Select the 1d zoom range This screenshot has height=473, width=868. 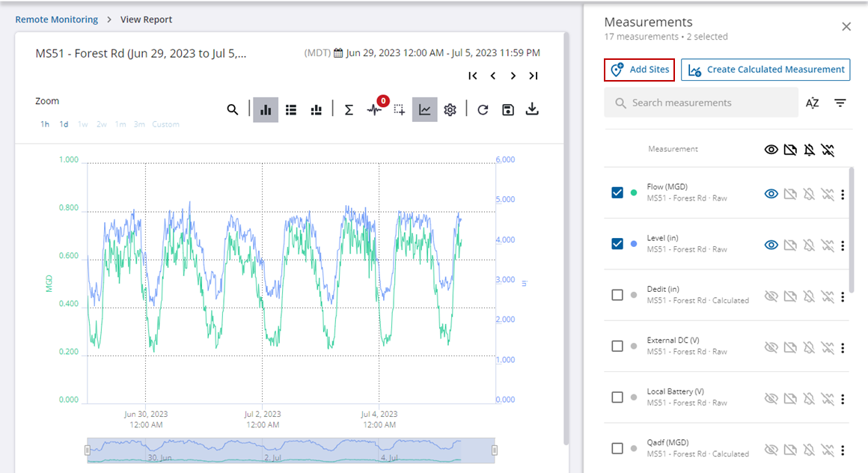point(64,124)
